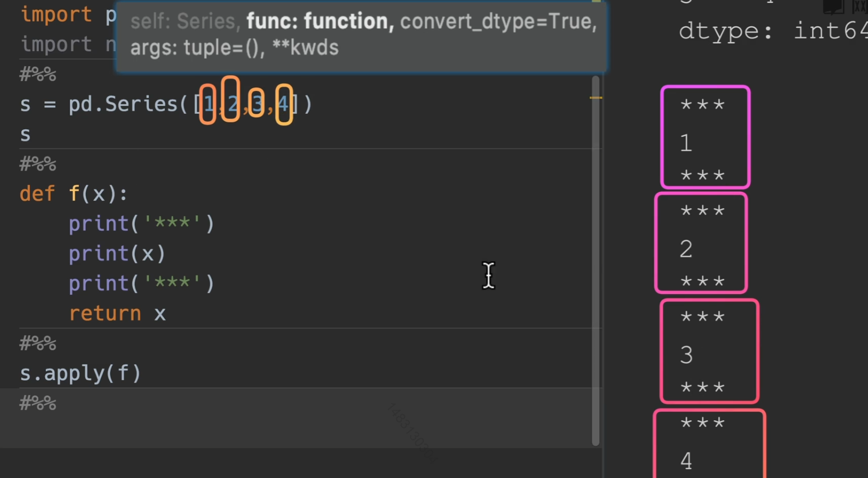Click the editor's vertical scrollbar thumb
868x478 pixels.
[596, 262]
